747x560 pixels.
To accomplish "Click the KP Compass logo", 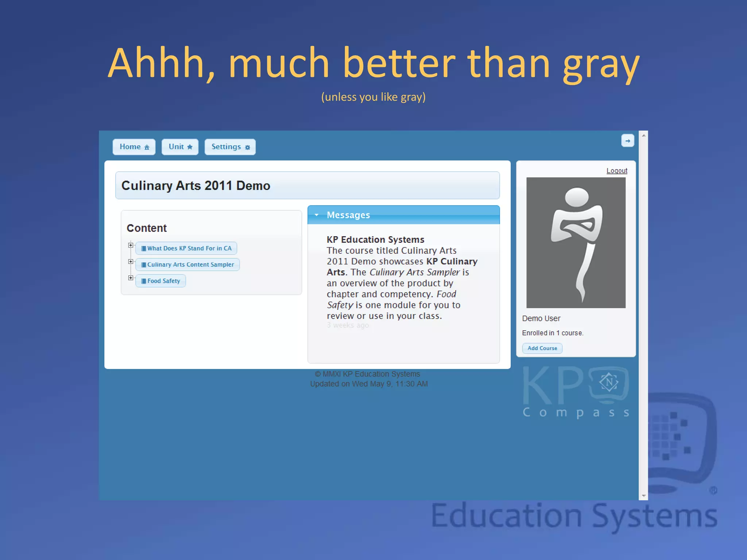I will 576,392.
